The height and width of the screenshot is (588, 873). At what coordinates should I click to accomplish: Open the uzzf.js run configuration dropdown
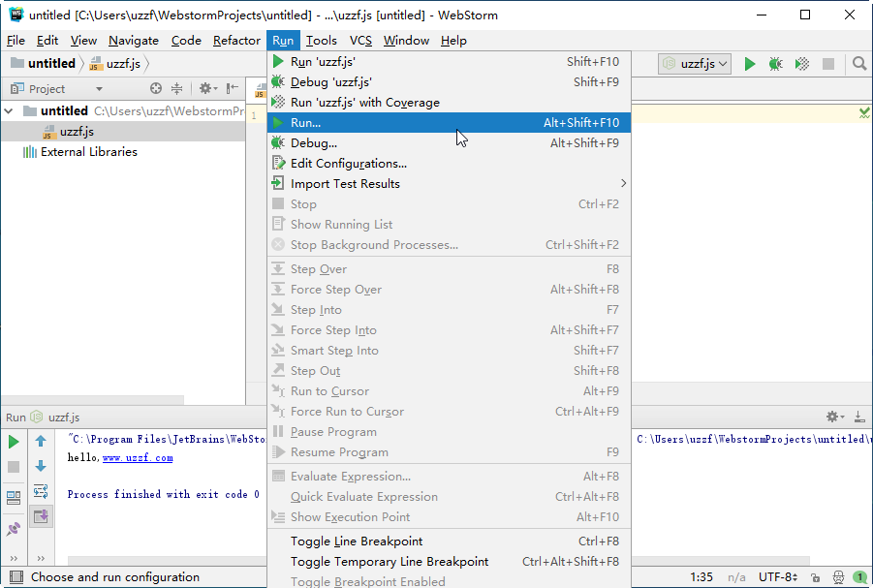695,64
